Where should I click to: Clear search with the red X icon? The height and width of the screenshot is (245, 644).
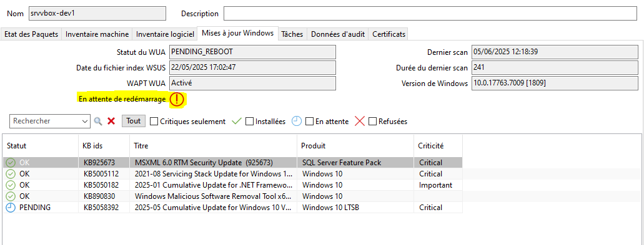(x=111, y=122)
